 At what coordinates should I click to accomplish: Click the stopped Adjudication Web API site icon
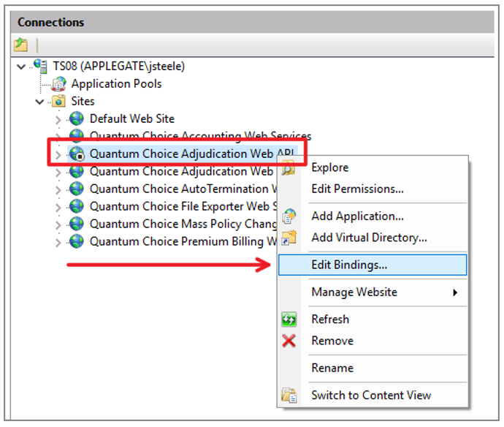coord(77,154)
